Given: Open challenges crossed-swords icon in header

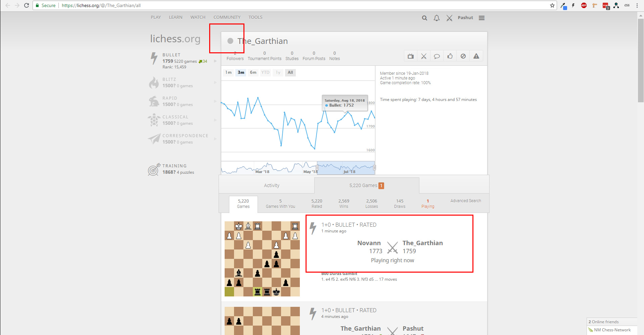Looking at the screenshot, I should pos(449,18).
